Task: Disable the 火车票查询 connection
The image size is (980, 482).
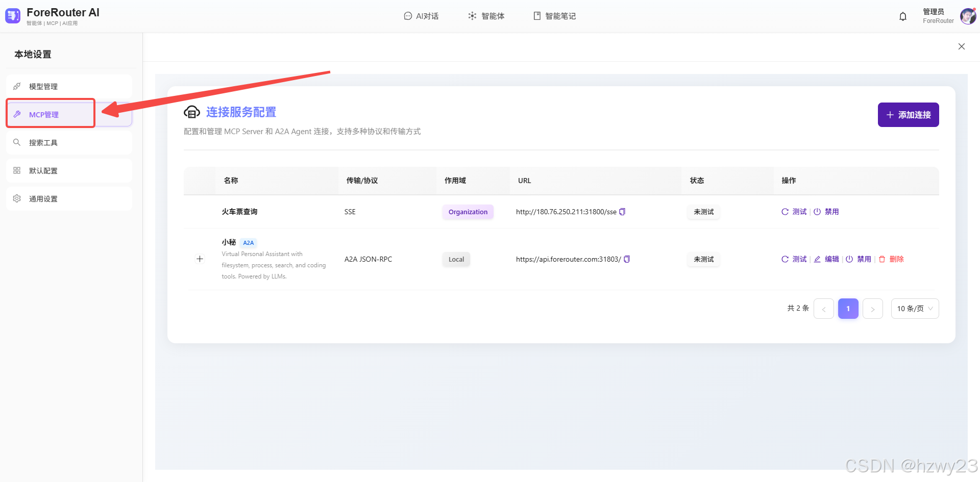Action: [826, 212]
